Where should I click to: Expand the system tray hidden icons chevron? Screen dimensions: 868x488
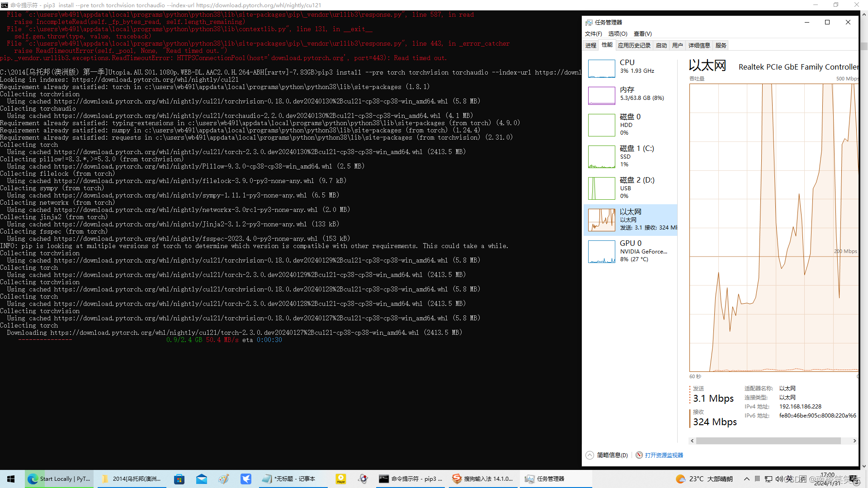746,479
